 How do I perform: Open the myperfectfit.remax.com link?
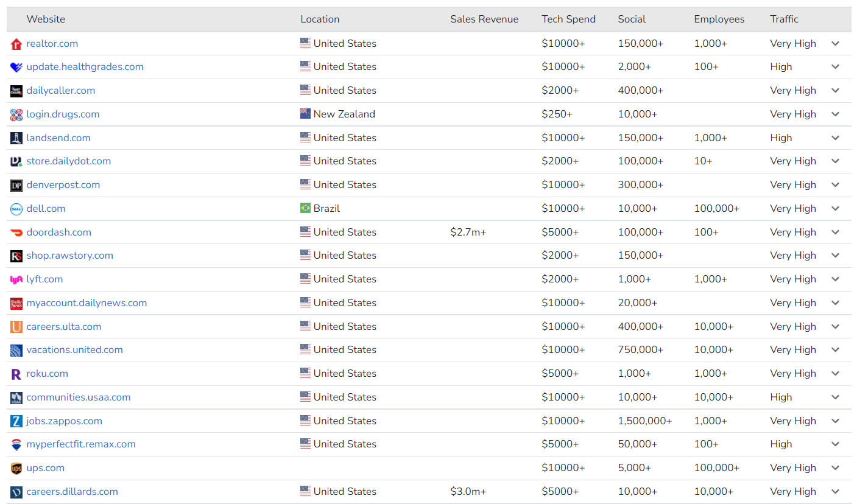point(81,444)
